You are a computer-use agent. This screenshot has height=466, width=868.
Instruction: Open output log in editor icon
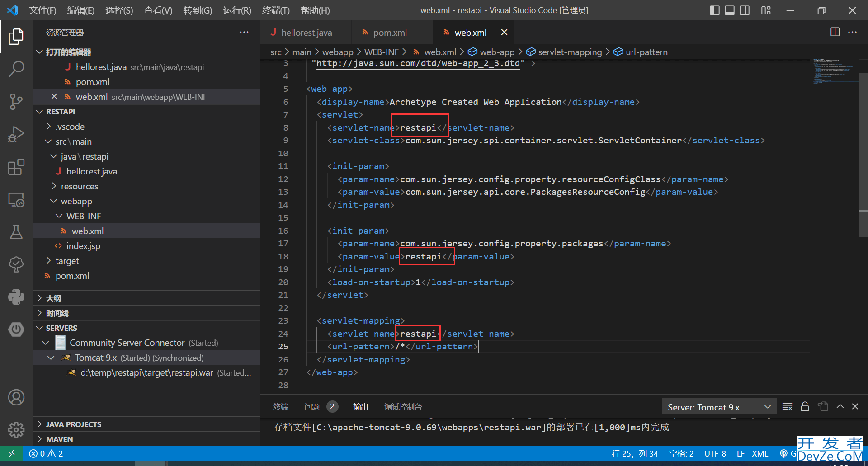(823, 406)
